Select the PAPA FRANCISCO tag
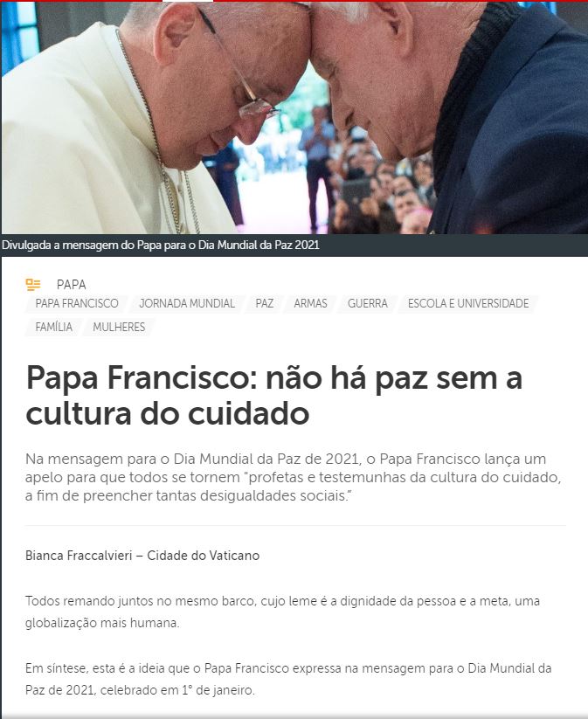This screenshot has height=719, width=588. [x=77, y=303]
